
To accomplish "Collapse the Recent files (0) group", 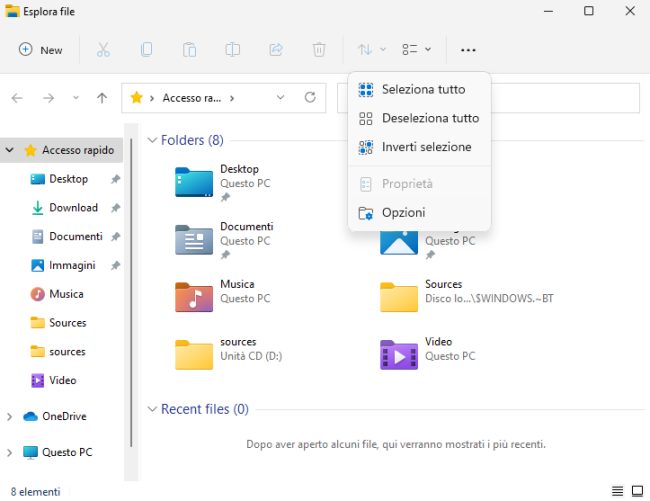I will coord(152,409).
